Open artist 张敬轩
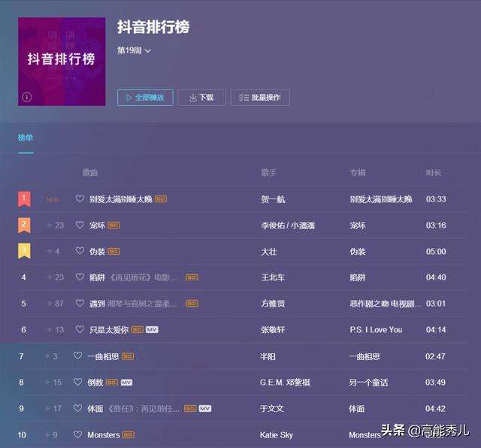The width and height of the screenshot is (481, 448). tap(273, 330)
